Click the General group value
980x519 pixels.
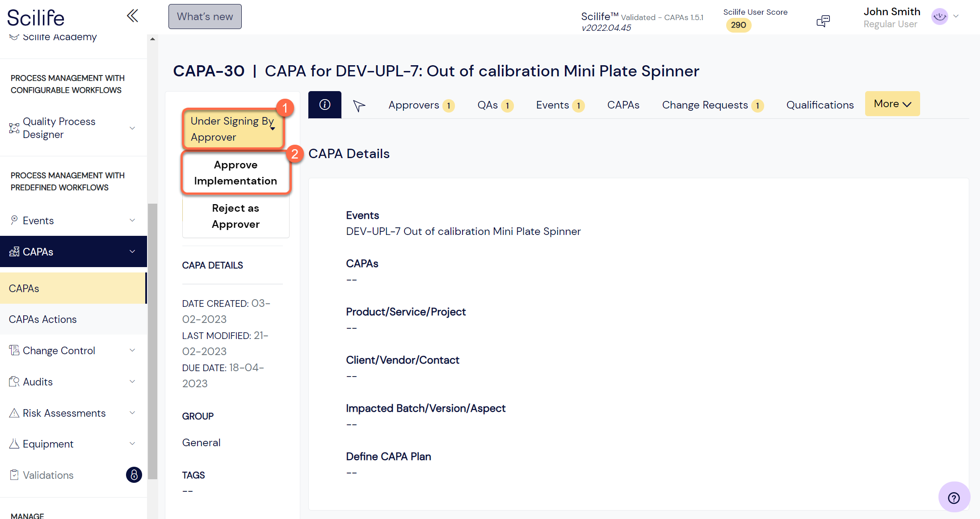(201, 443)
